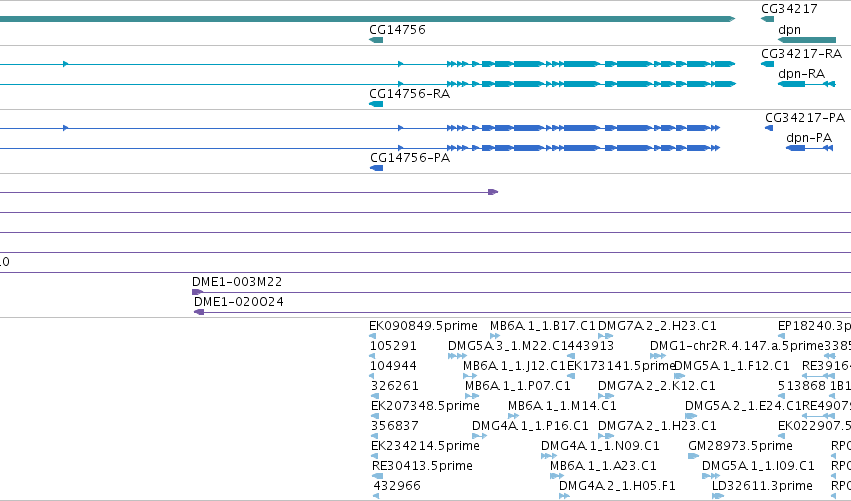Select the dpn-PA protein label

[x=809, y=138]
